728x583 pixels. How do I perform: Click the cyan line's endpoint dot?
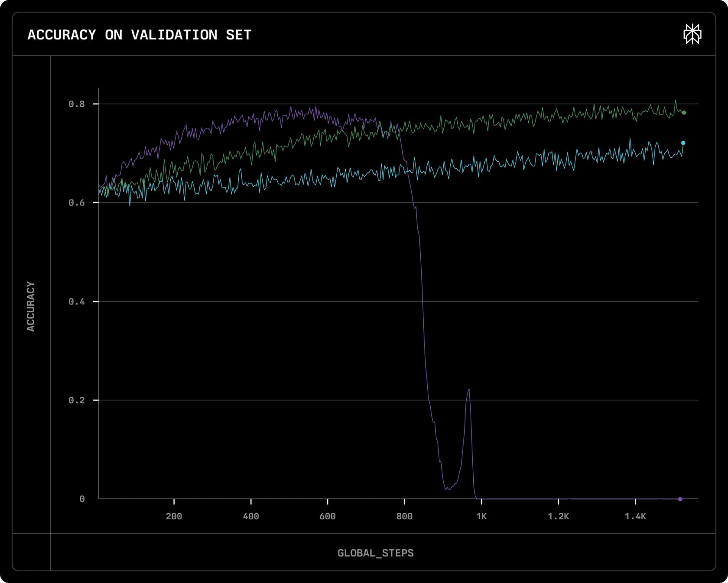pos(683,143)
